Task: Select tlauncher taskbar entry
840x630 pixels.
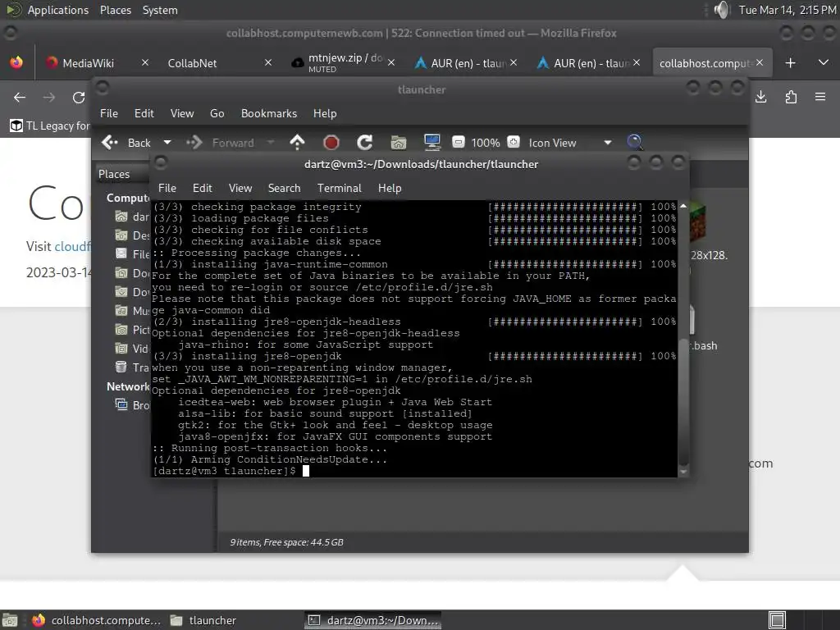Action: (203, 620)
